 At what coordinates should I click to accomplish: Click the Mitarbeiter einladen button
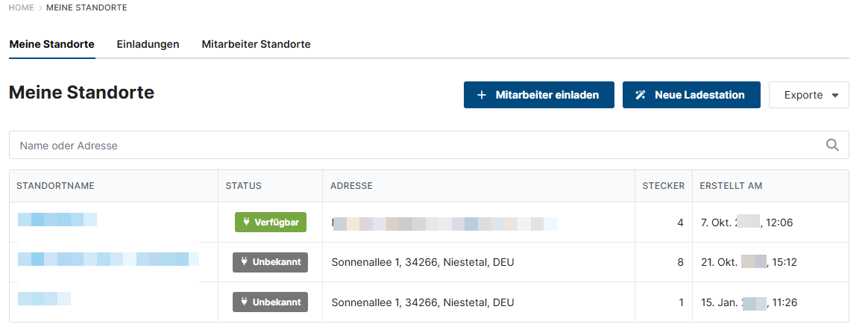tap(538, 96)
